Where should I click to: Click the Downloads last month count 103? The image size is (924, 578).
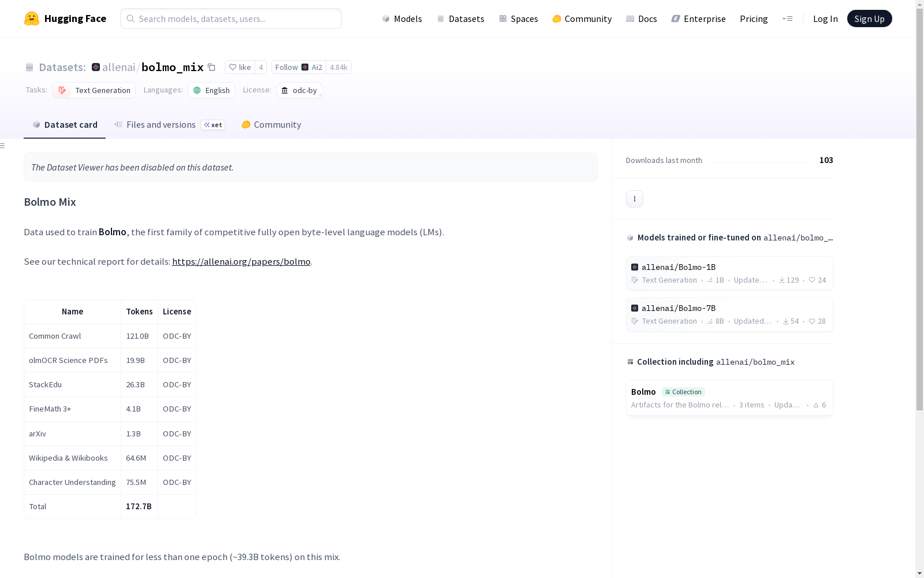point(826,160)
